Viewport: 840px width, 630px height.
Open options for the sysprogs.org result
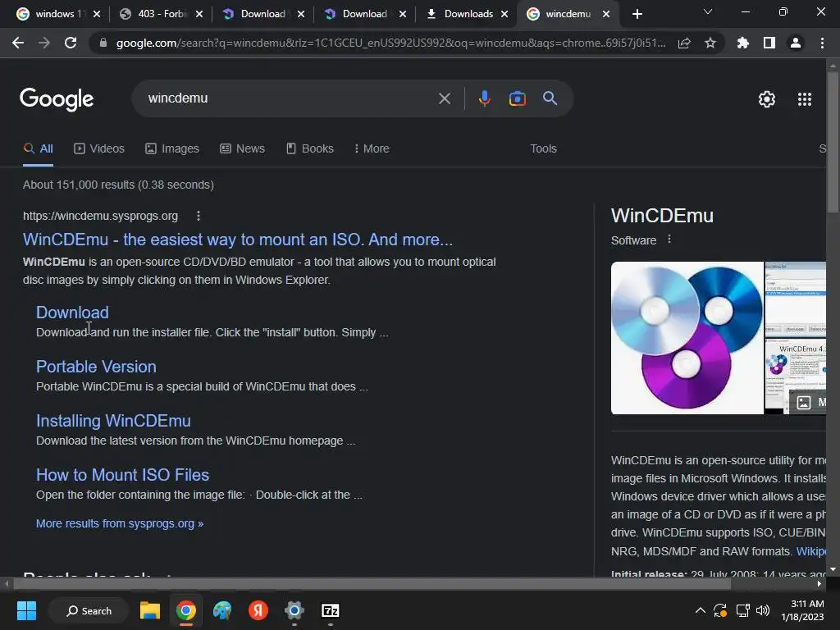(x=199, y=216)
